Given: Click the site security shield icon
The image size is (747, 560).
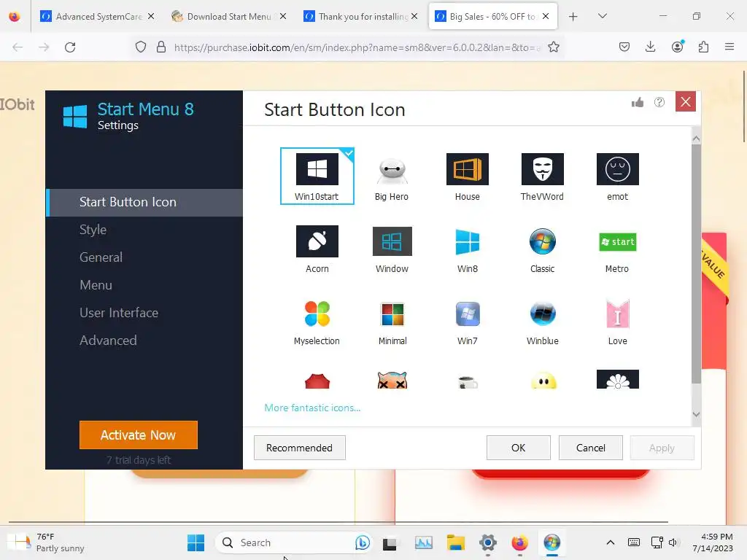Looking at the screenshot, I should tap(141, 47).
